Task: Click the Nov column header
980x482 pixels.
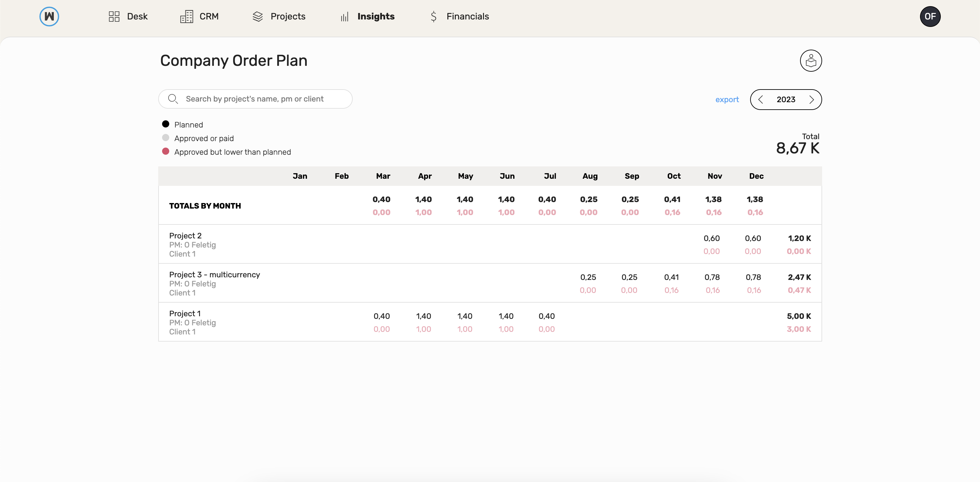Action: tap(715, 176)
